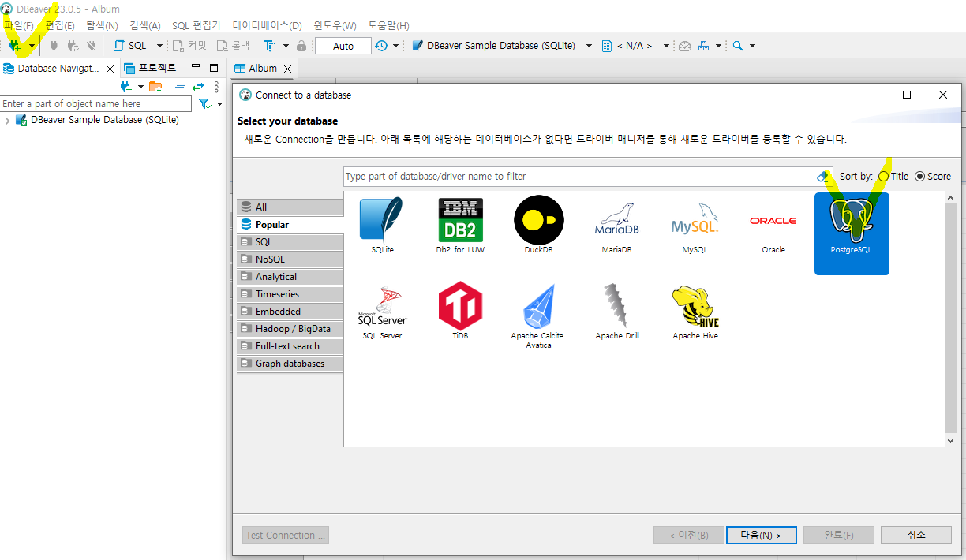966x560 pixels.
Task: Click the new folder icon in navigator
Action: [x=155, y=87]
